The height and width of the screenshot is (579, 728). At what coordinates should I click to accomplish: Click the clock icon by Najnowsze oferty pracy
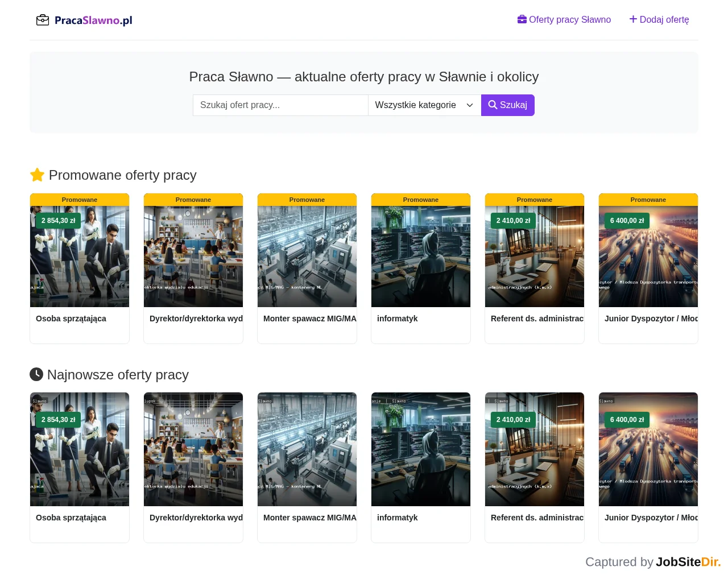[x=36, y=374]
